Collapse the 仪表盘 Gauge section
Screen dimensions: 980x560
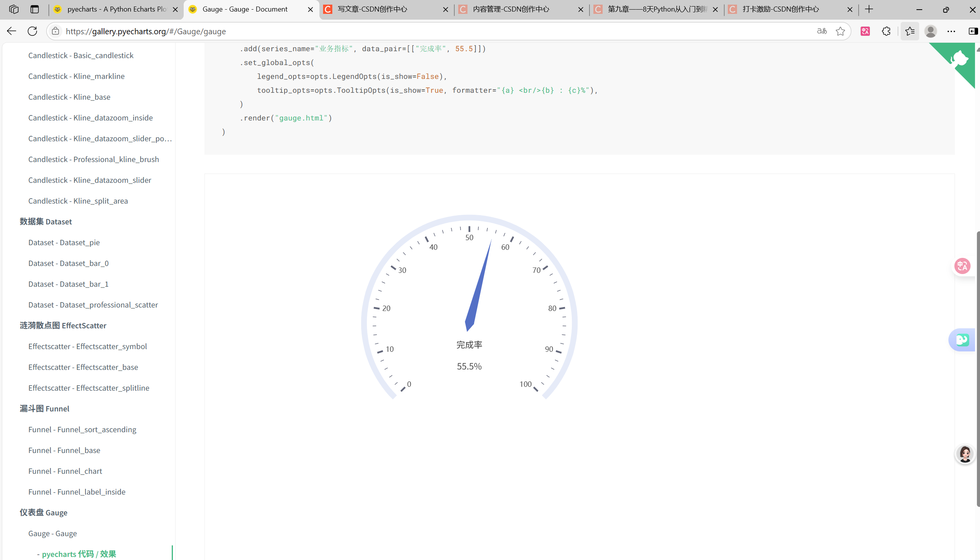[44, 513]
